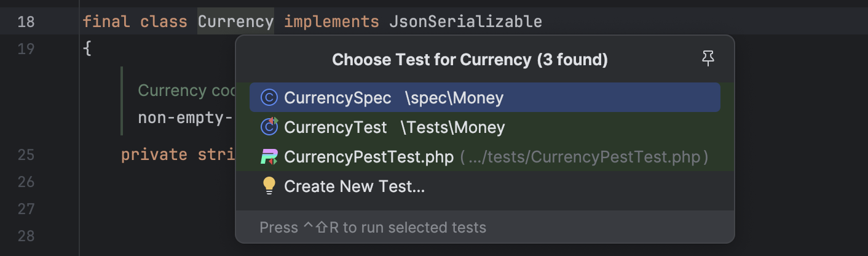Screen dimensions: 868x256
Task: Pin the Choose Test popup
Action: coord(708,59)
